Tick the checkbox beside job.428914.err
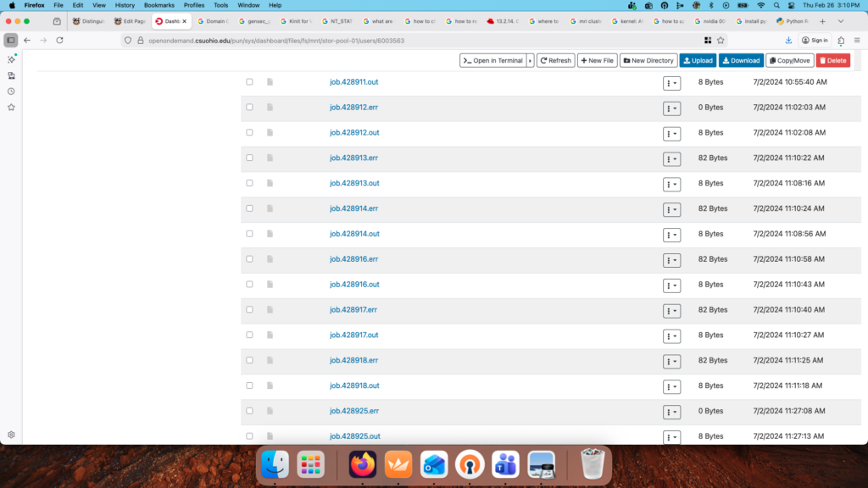The width and height of the screenshot is (868, 488). [x=249, y=208]
